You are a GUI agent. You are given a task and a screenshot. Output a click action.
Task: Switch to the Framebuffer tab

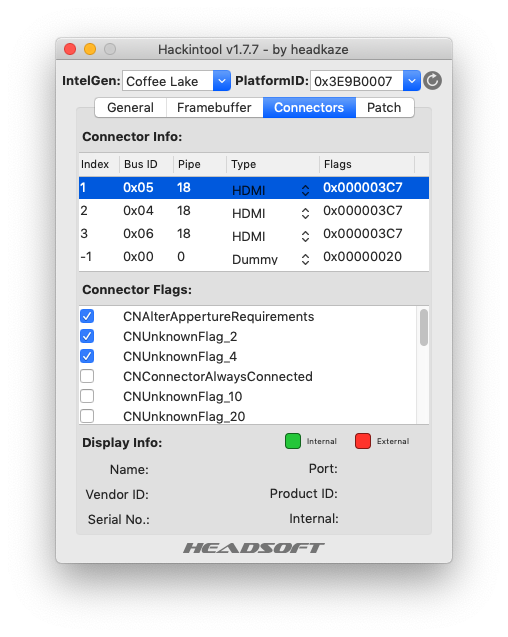(214, 108)
